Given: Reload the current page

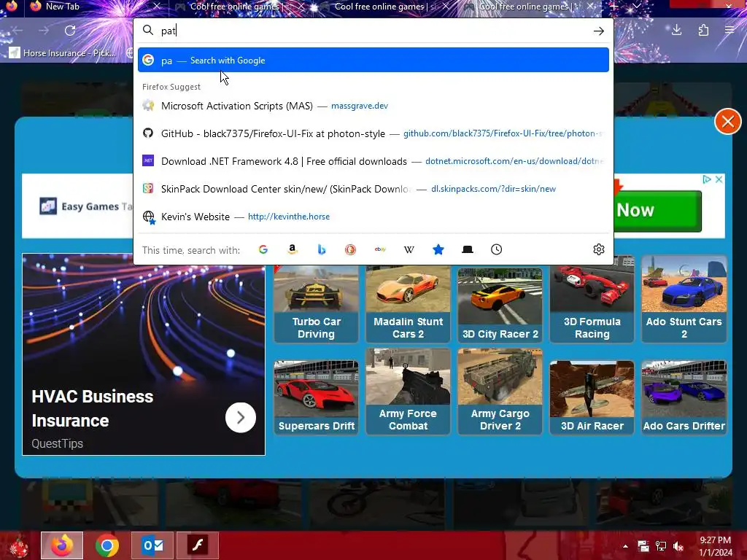Looking at the screenshot, I should tap(70, 31).
